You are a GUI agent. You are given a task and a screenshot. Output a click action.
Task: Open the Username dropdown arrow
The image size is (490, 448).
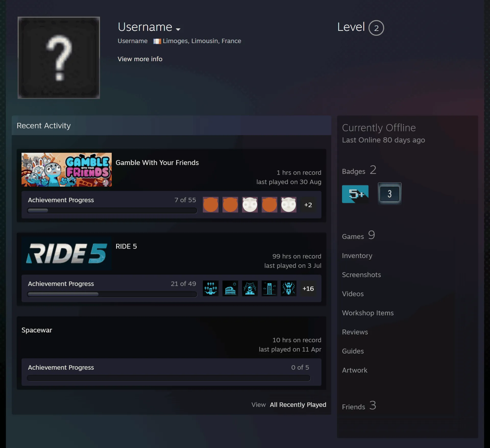(x=178, y=29)
